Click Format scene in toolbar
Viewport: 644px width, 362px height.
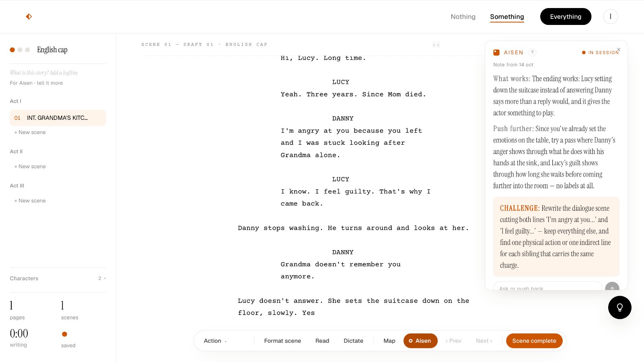[x=283, y=341]
